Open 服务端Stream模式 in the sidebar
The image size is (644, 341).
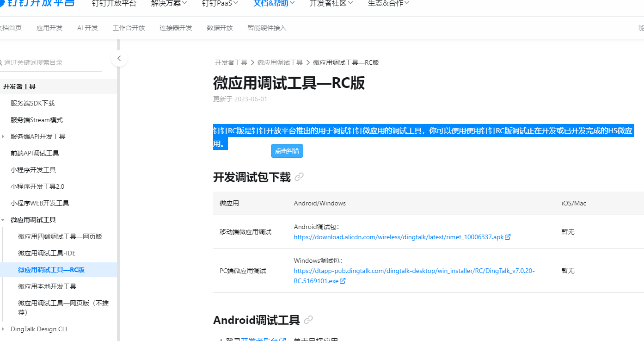click(x=37, y=120)
